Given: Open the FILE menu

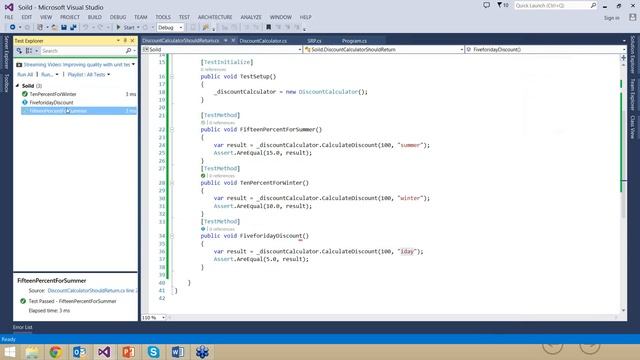Looking at the screenshot, I should [9, 17].
